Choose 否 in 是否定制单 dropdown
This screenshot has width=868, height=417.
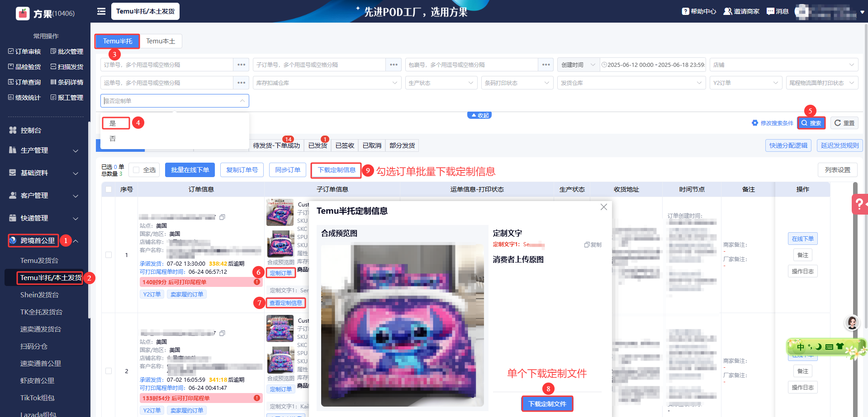tap(175, 139)
